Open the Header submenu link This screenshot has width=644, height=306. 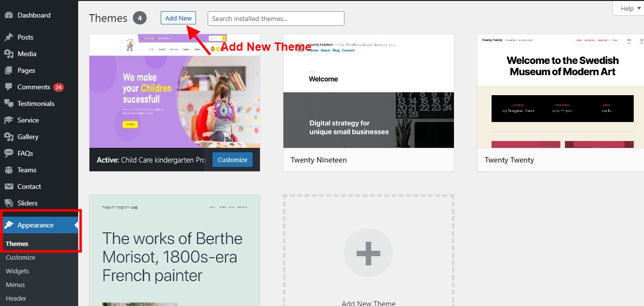[x=16, y=298]
